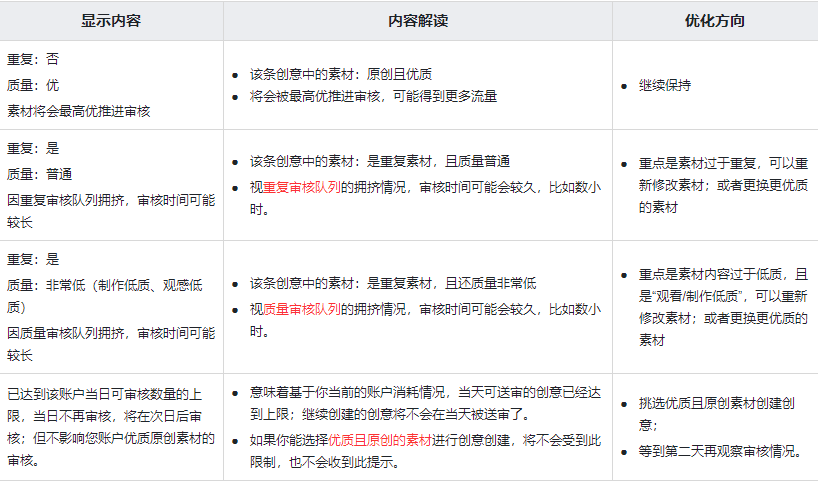Click the line starting 质量：非常低
The width and height of the screenshot is (818, 481).
click(x=105, y=283)
